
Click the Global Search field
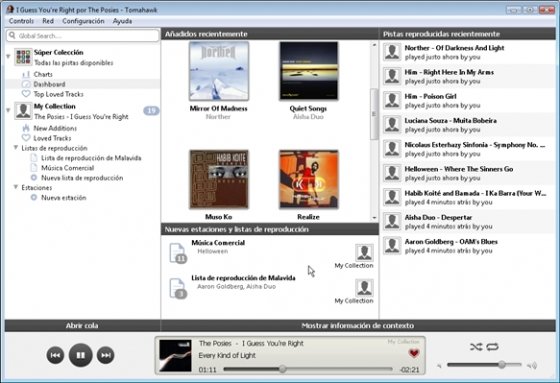click(x=82, y=36)
